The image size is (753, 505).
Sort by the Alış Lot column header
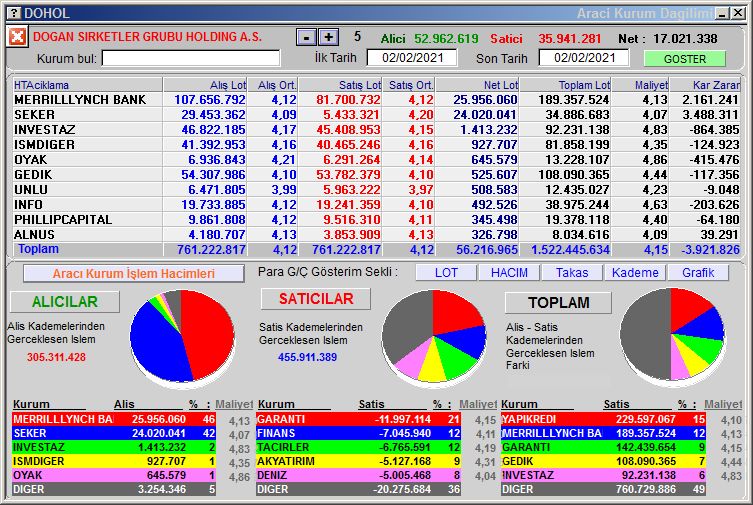coord(205,85)
